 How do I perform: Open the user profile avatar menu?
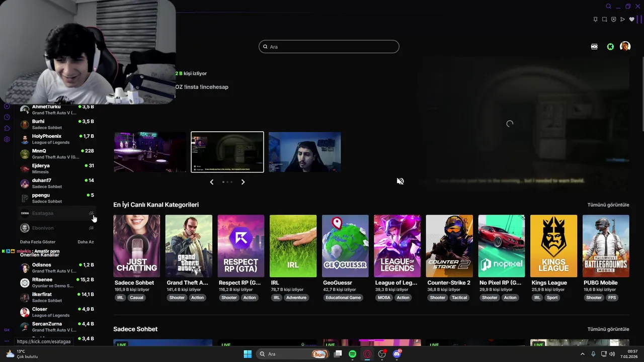coord(625,46)
